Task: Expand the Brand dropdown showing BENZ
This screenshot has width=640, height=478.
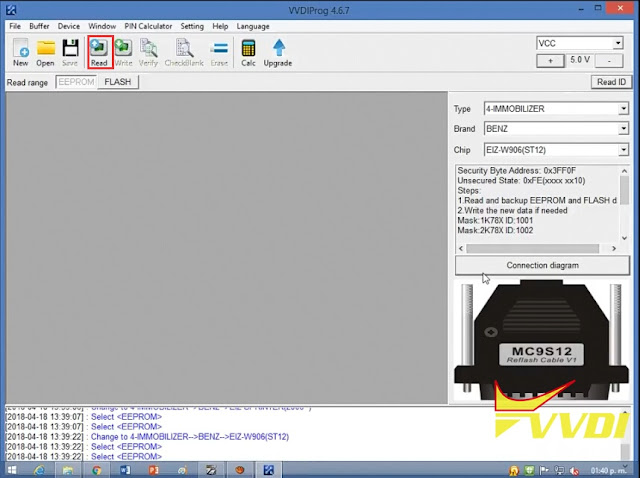Action: (x=623, y=129)
